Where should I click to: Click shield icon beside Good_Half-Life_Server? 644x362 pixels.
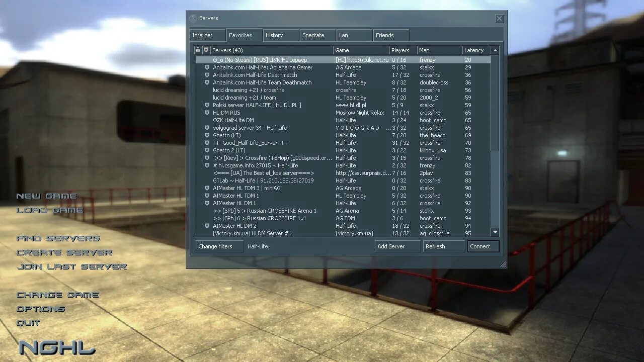207,143
